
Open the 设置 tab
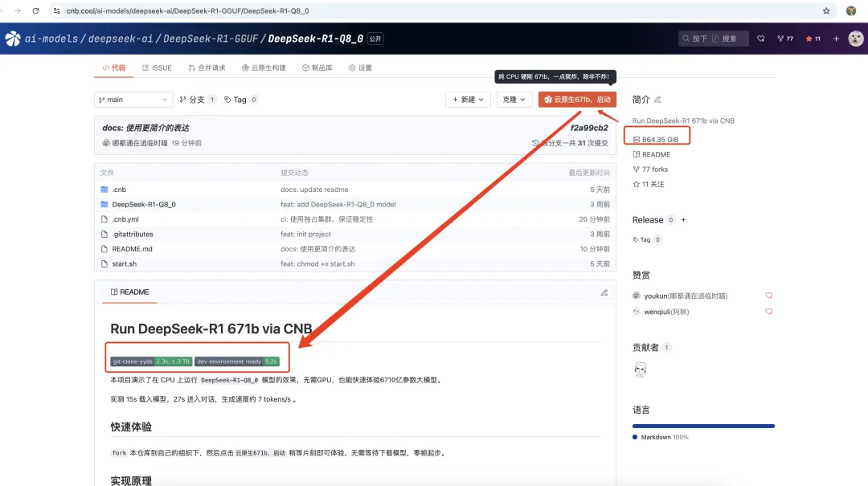(360, 67)
